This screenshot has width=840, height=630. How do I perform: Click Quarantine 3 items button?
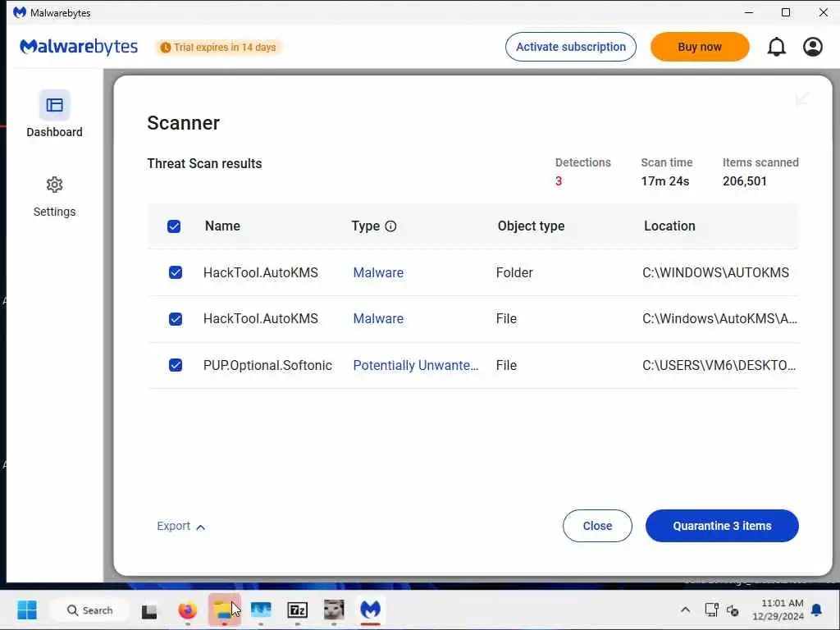[x=722, y=526]
